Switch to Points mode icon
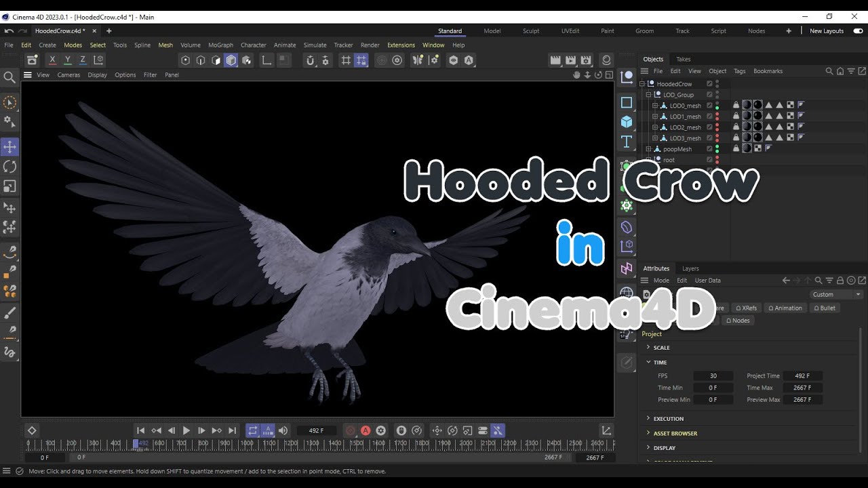This screenshot has height=488, width=868. [x=185, y=60]
